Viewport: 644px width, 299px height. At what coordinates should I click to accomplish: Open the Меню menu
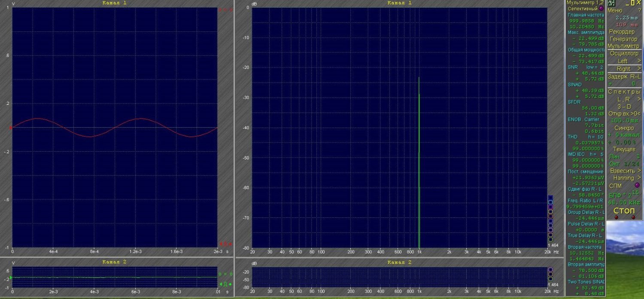614,10
